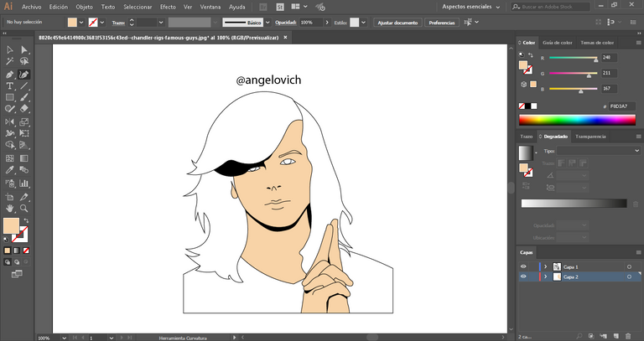The width and height of the screenshot is (644, 341).
Task: Select the Paintbrush tool
Action: click(x=24, y=98)
